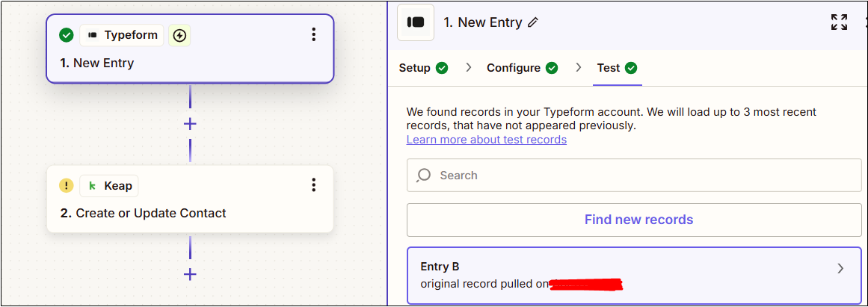Click the green checkmark on Typeform step

click(67, 35)
